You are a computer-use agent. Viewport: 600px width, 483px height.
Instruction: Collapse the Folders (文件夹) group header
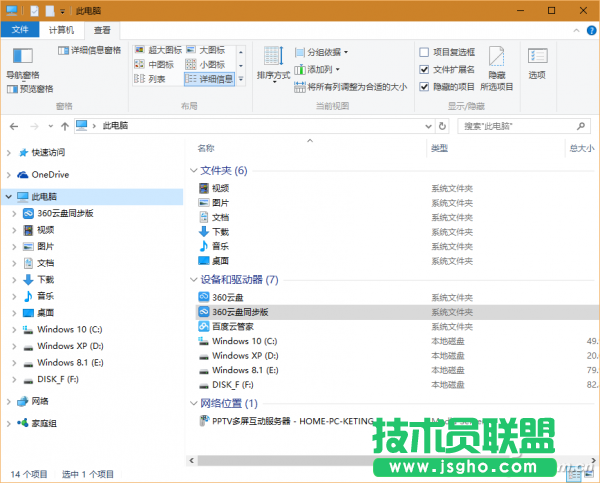(x=194, y=170)
